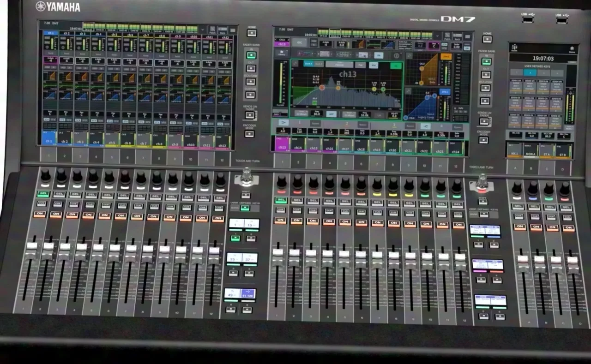Toggle the ON key of master fader A
The width and height of the screenshot is (591, 364).
[520, 227]
